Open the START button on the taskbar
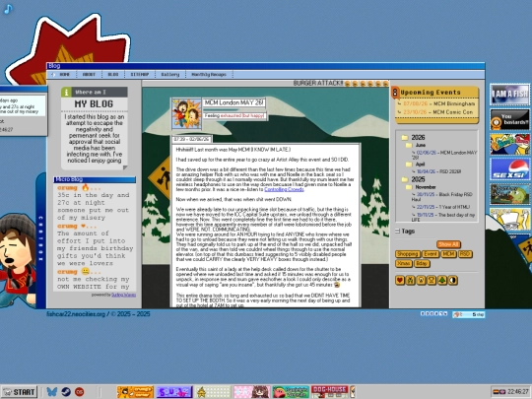This screenshot has width=532, height=399. [x=20, y=392]
